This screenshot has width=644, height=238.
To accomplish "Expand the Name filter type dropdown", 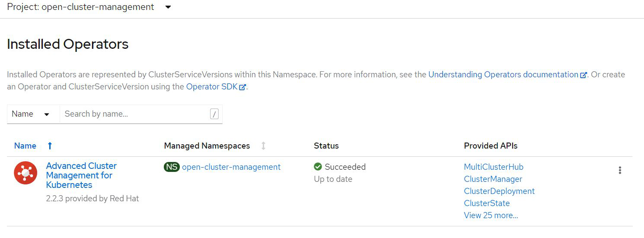I will pyautogui.click(x=31, y=114).
